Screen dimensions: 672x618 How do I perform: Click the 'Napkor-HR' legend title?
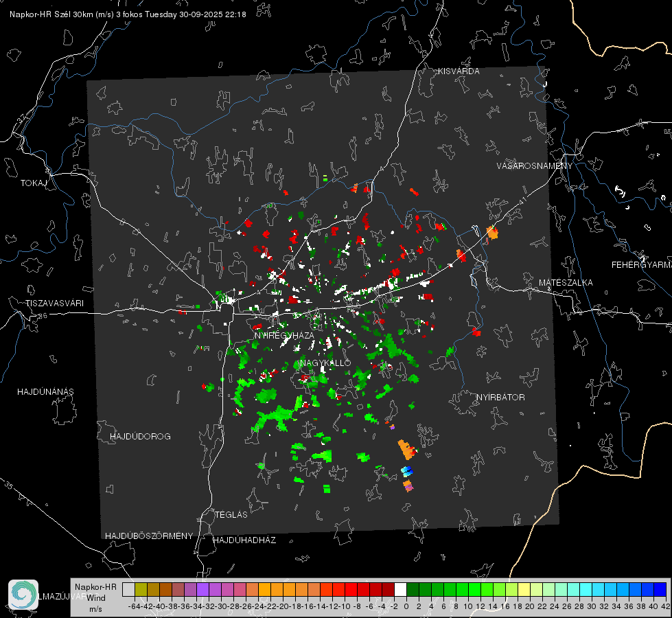pyautogui.click(x=95, y=587)
